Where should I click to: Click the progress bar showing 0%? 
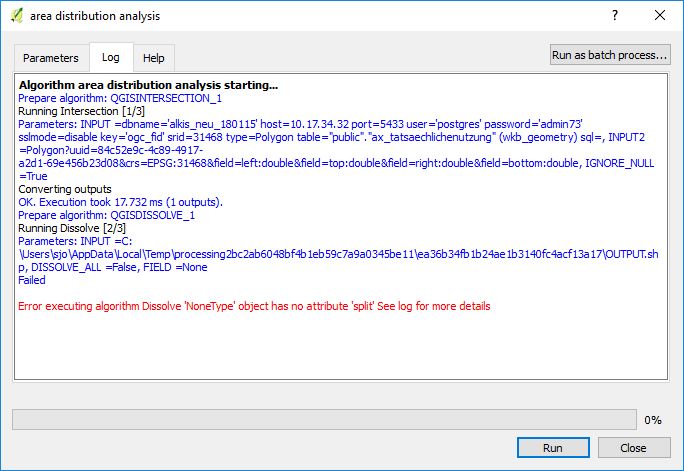324,420
